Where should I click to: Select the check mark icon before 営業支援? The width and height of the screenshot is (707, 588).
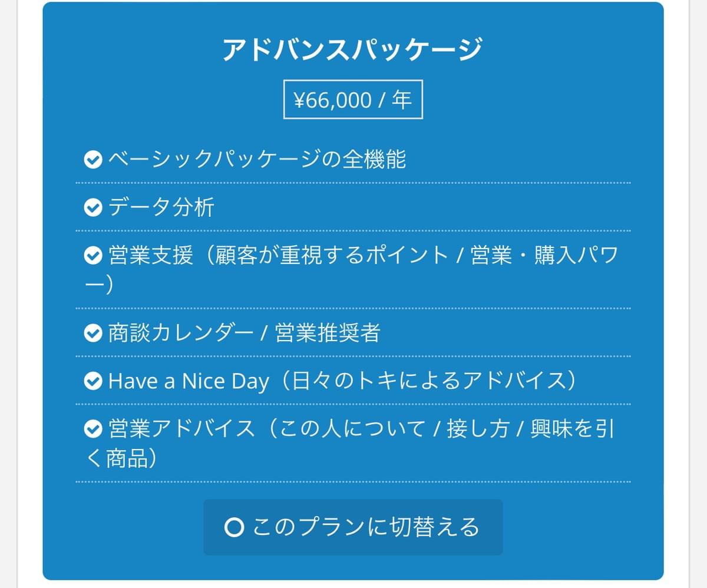93,256
